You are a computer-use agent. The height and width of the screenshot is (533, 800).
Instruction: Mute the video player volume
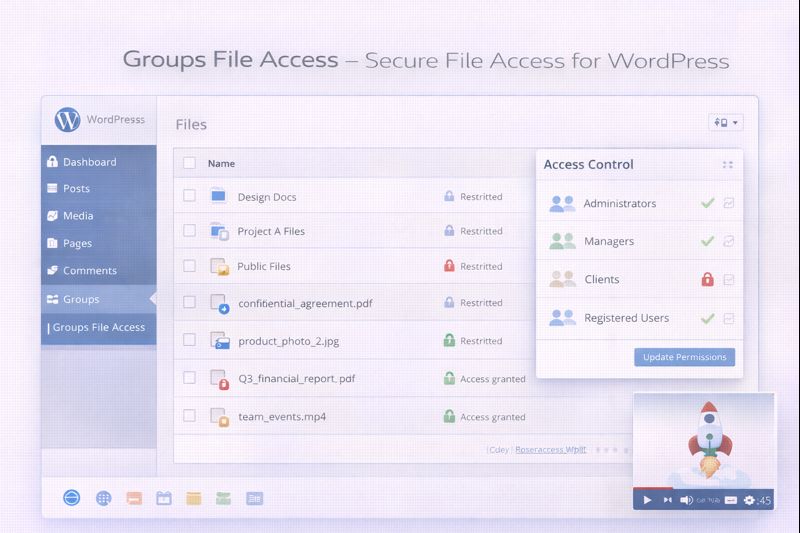686,500
